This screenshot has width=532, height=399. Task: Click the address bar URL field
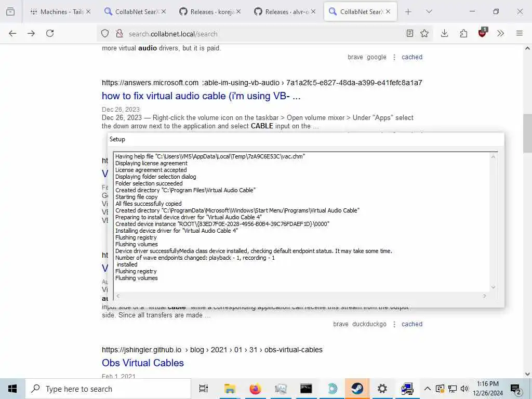pos(264,34)
